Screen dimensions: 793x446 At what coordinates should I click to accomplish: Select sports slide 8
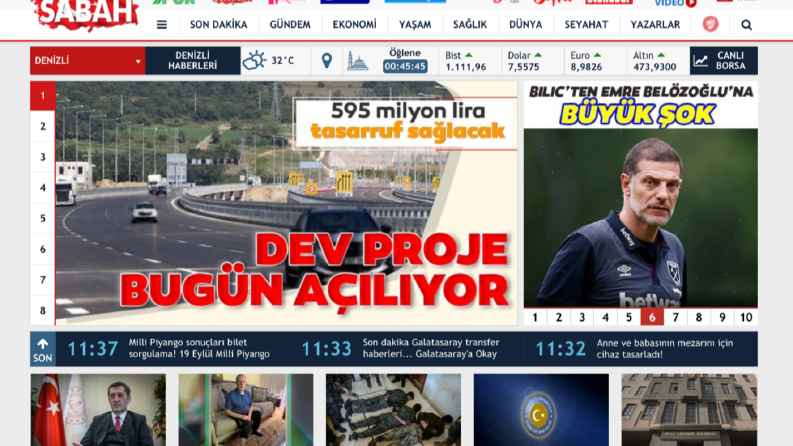tap(698, 317)
